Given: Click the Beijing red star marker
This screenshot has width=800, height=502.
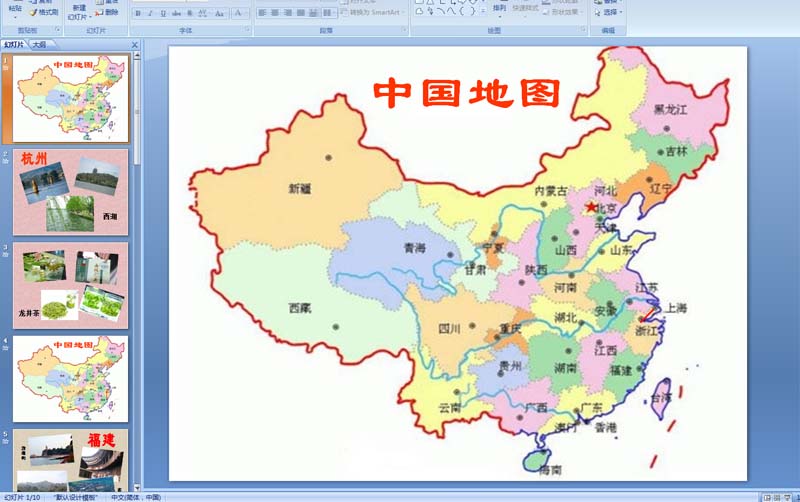Looking at the screenshot, I should point(591,207).
